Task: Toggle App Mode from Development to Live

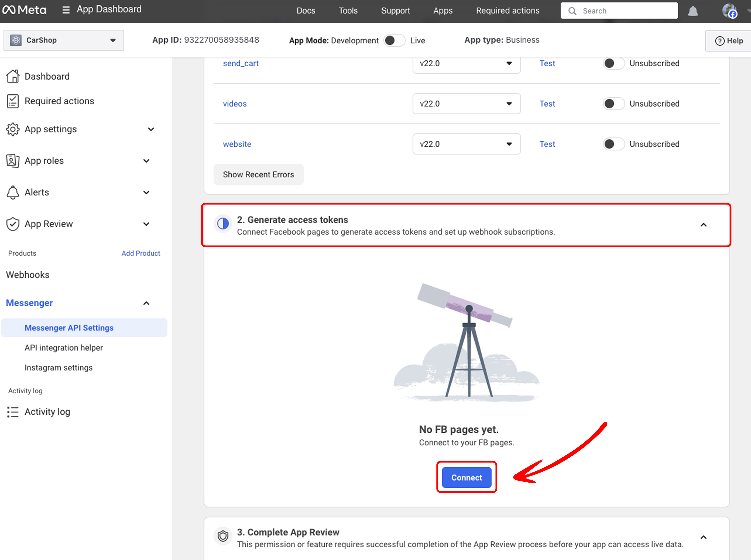Action: (394, 40)
